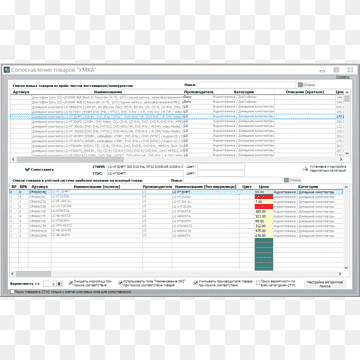Sort upper table by Производитель column
Screen dimensions: 360x360
[x=199, y=92]
